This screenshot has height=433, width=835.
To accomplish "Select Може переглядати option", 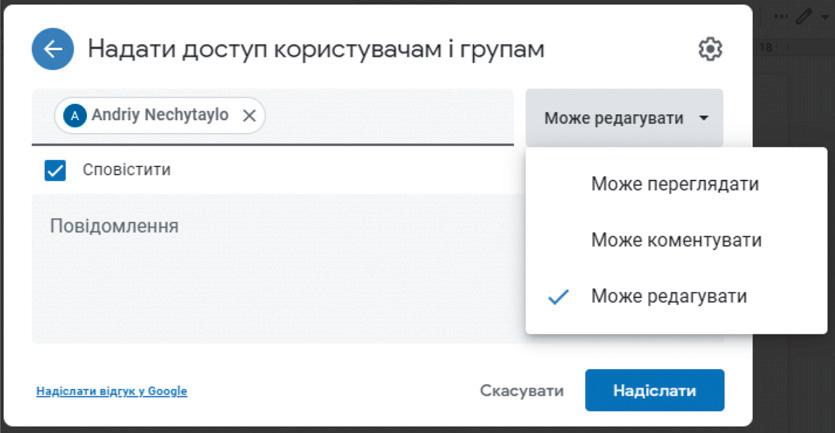I will coord(674,184).
